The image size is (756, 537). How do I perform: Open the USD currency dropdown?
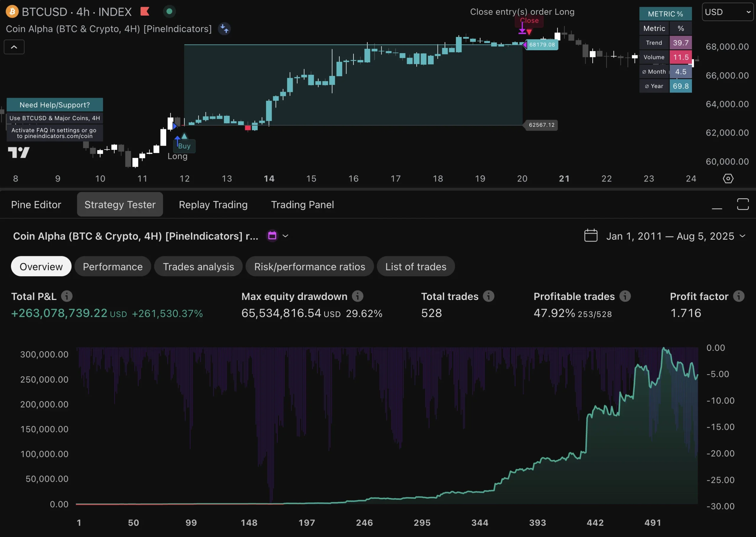point(727,12)
